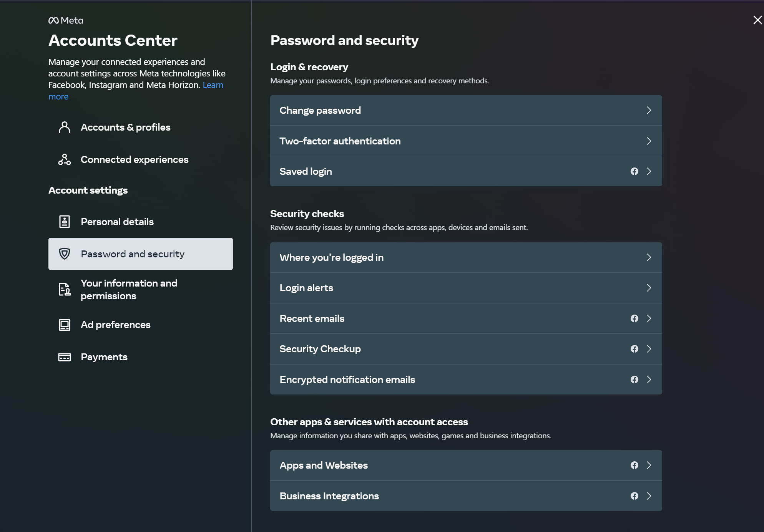
Task: Click the Password and security shield icon
Action: pos(65,254)
